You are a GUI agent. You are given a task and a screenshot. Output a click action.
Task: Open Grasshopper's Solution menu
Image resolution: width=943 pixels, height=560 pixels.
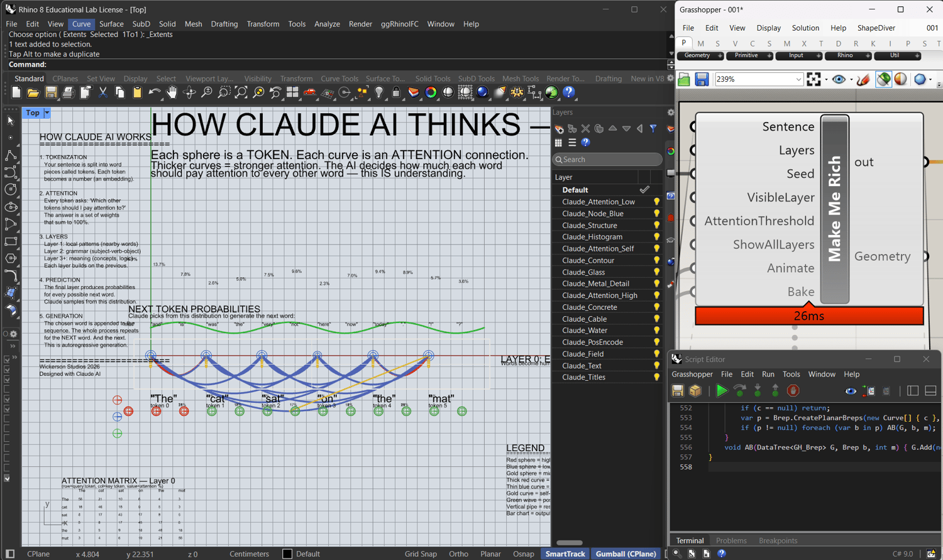coord(805,28)
